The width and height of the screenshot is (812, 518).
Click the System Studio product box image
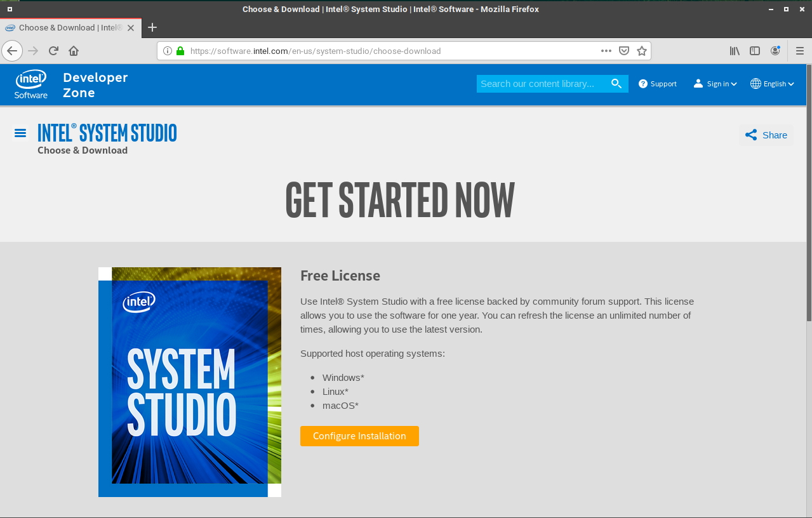click(190, 382)
